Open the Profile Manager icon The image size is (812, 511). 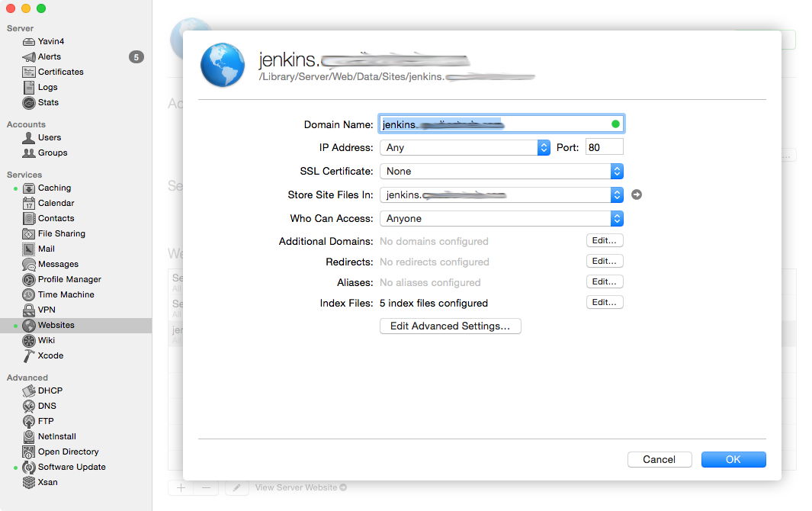[x=28, y=279]
